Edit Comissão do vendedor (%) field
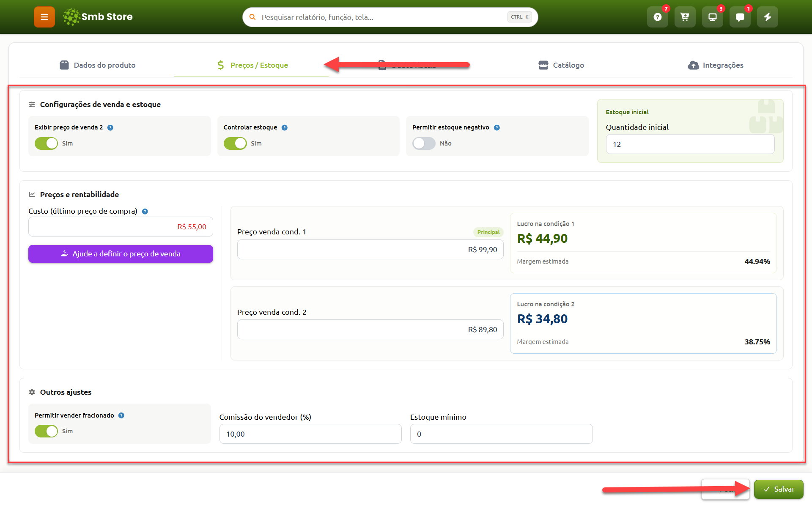 coord(310,434)
